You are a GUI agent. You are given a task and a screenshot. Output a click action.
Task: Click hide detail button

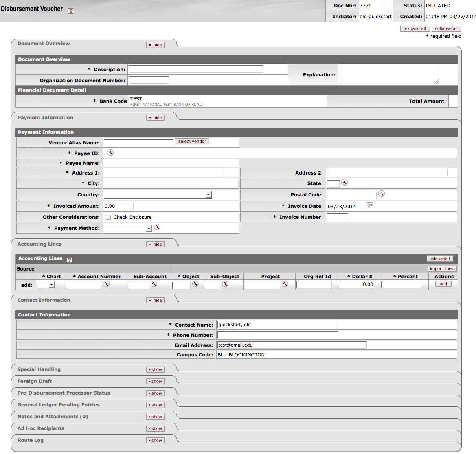click(440, 258)
